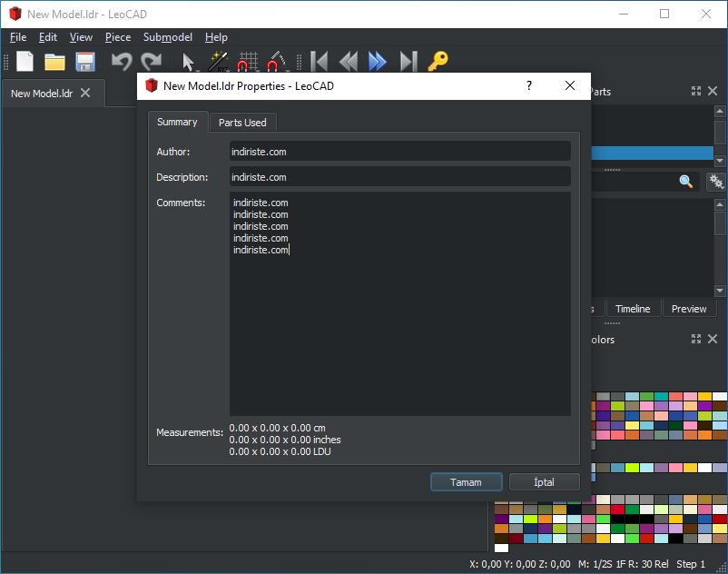This screenshot has height=574, width=728.
Task: Float the Colors panel
Action: [x=696, y=339]
